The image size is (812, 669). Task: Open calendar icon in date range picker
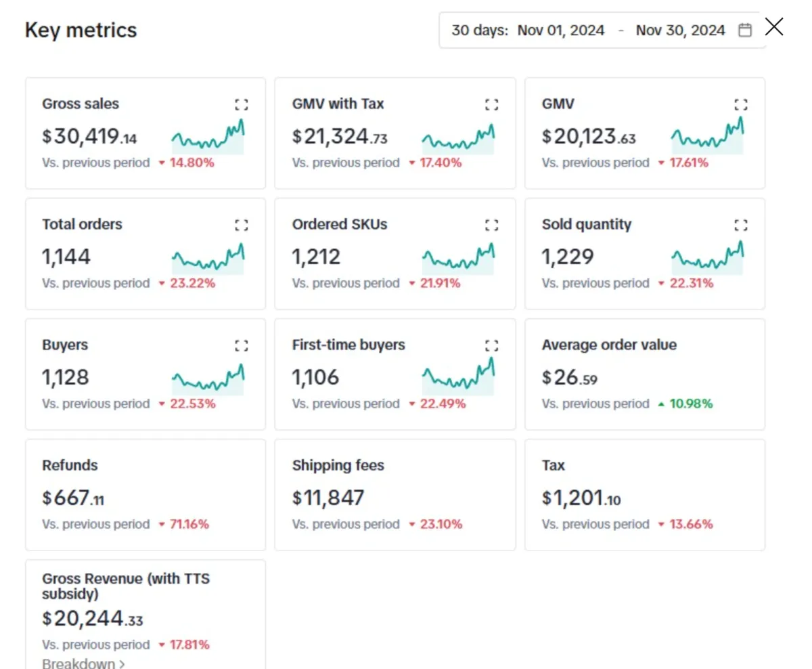click(745, 30)
